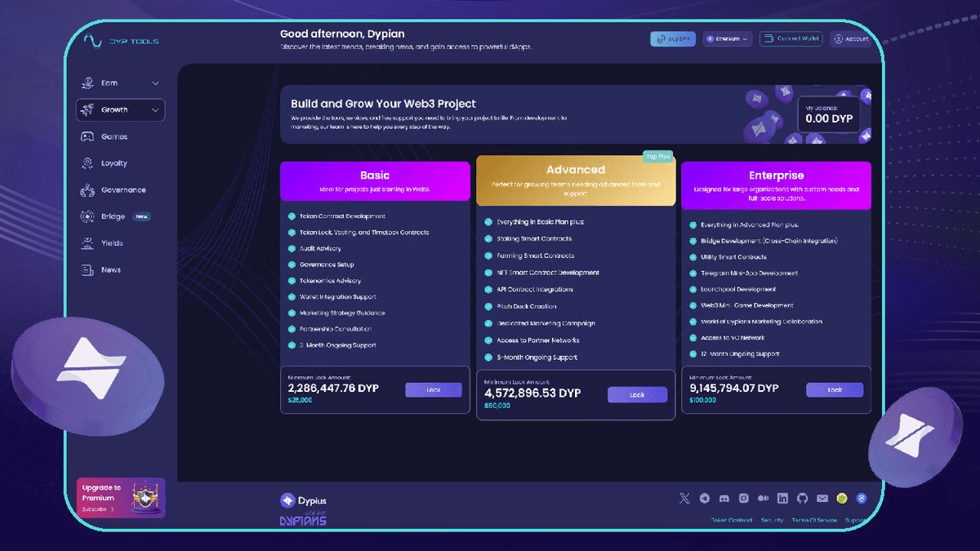This screenshot has width=980, height=551.
Task: Click the Buy DYP button
Action: 673,38
